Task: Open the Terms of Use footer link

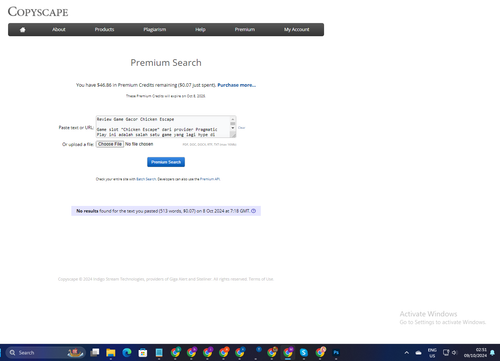Action: tap(261, 279)
